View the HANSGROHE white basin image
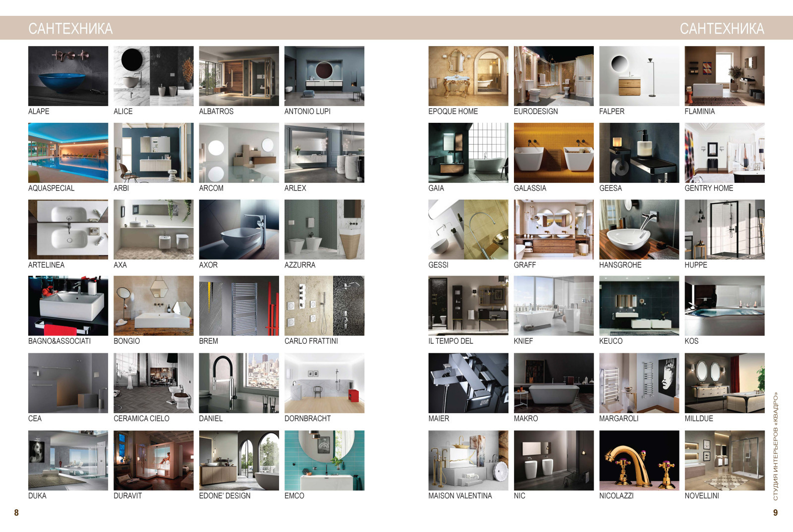 coord(639,229)
